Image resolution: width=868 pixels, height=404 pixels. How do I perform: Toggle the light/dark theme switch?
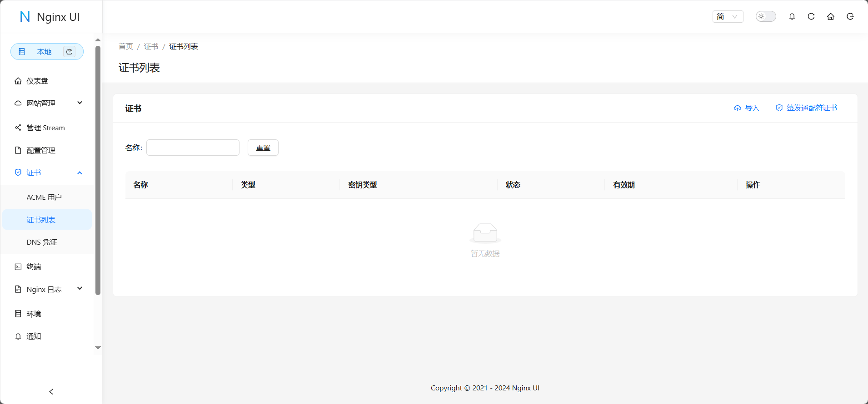766,17
